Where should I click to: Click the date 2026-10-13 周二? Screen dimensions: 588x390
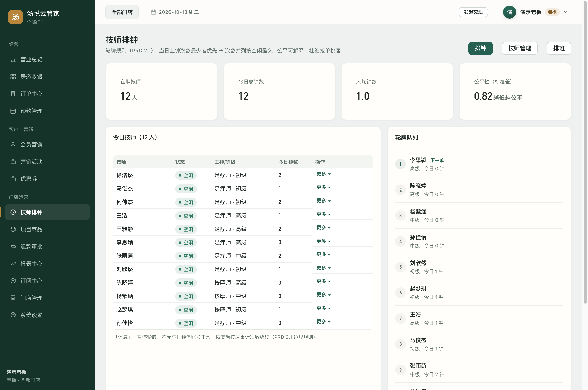click(x=179, y=12)
